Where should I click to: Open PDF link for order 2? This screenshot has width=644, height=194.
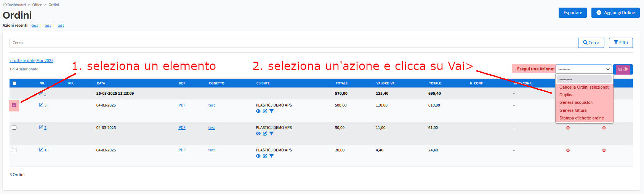(x=182, y=128)
